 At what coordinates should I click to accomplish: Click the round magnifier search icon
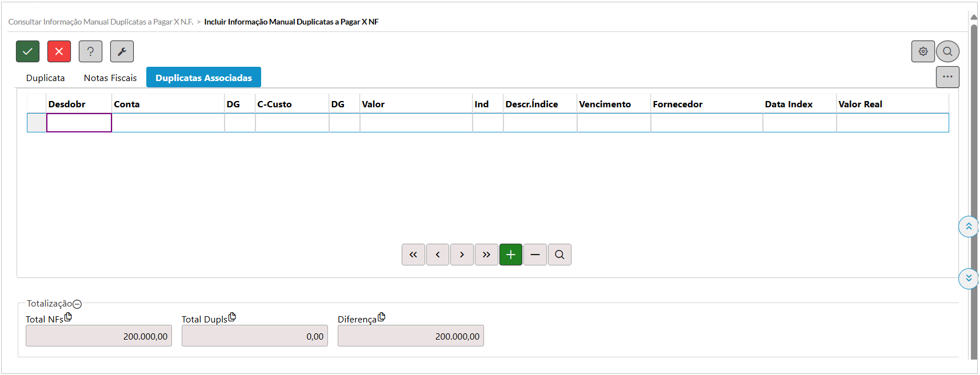tap(947, 51)
